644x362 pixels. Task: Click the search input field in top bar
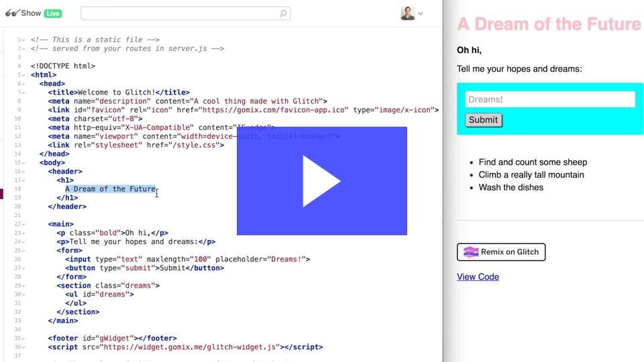point(185,13)
